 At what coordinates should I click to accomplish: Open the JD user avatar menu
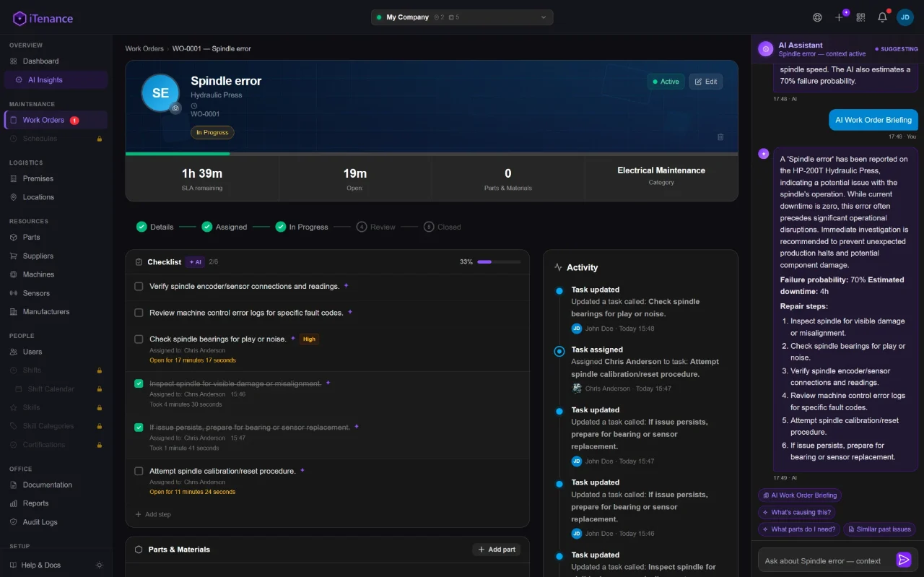click(905, 17)
